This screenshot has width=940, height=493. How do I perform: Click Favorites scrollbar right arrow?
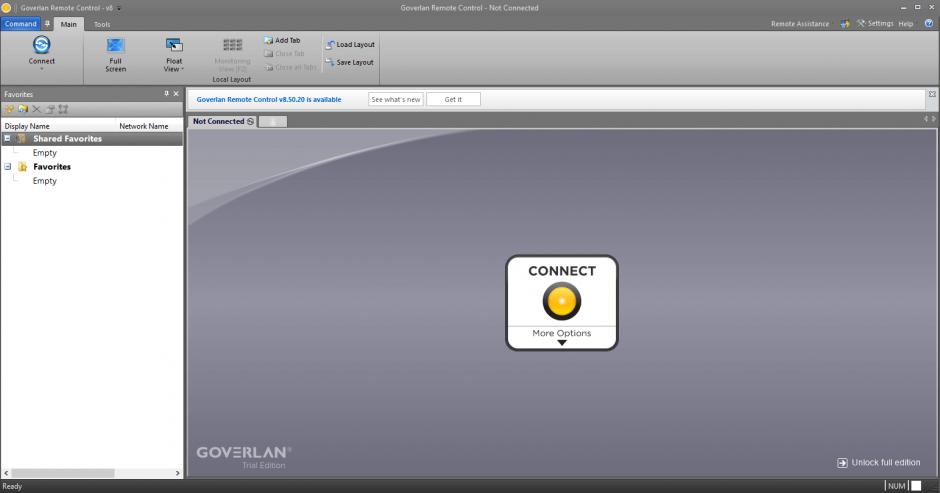[177, 473]
